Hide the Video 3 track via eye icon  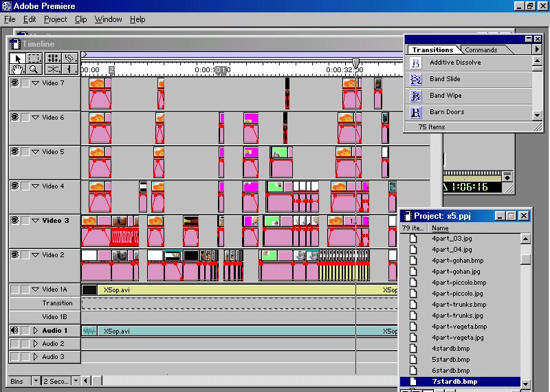pyautogui.click(x=14, y=220)
